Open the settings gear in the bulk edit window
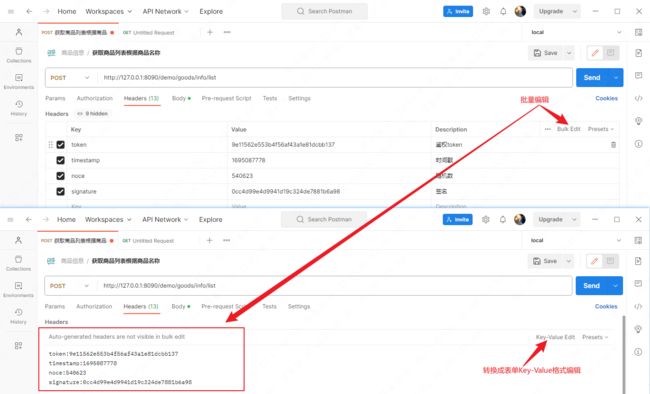Image resolution: width=650 pixels, height=394 pixels. pyautogui.click(x=486, y=219)
